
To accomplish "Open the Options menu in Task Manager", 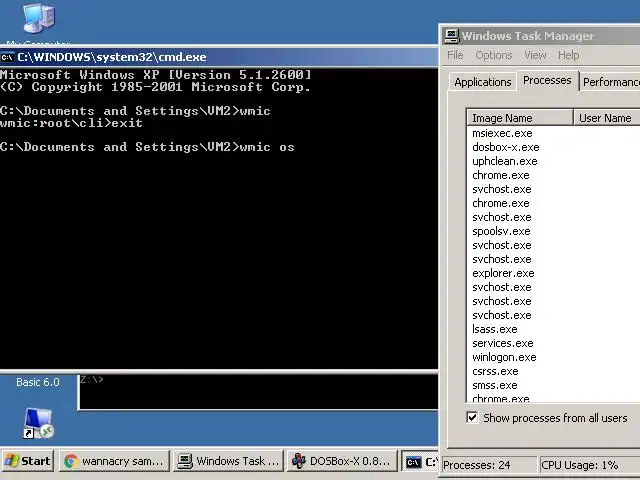I will point(493,55).
